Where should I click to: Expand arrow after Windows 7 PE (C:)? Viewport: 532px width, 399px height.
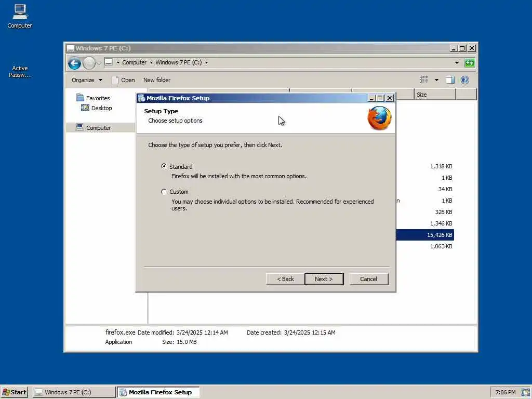206,62
